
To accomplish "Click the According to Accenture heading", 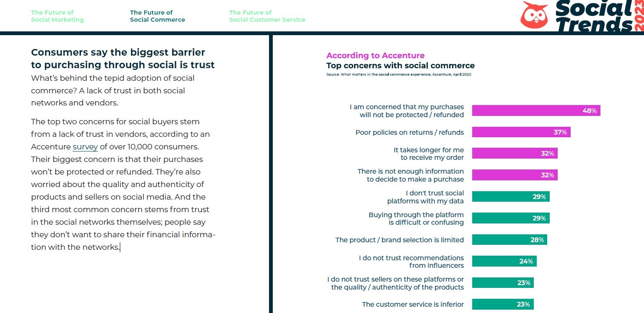I will click(x=375, y=56).
